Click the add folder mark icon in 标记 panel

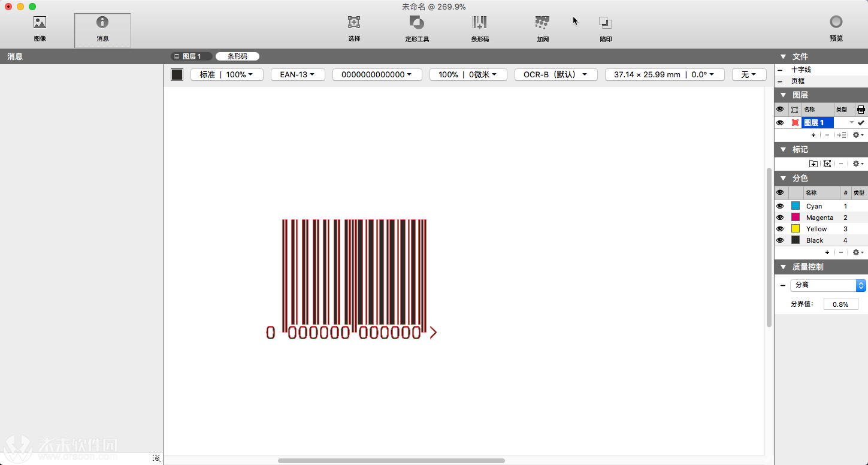tap(813, 164)
